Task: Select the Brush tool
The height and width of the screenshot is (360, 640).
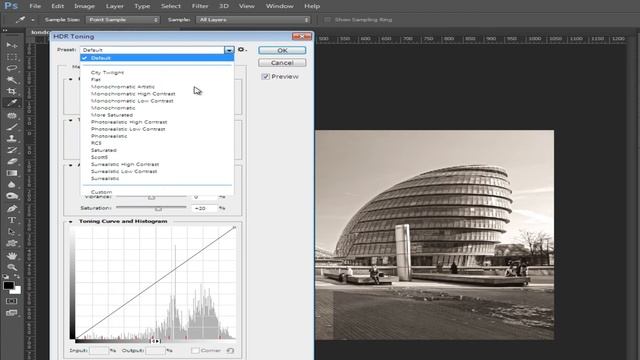Action: coord(12,127)
